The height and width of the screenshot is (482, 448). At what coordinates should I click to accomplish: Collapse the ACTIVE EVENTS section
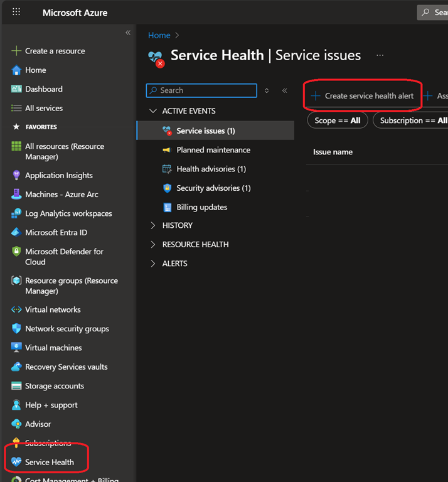[153, 111]
